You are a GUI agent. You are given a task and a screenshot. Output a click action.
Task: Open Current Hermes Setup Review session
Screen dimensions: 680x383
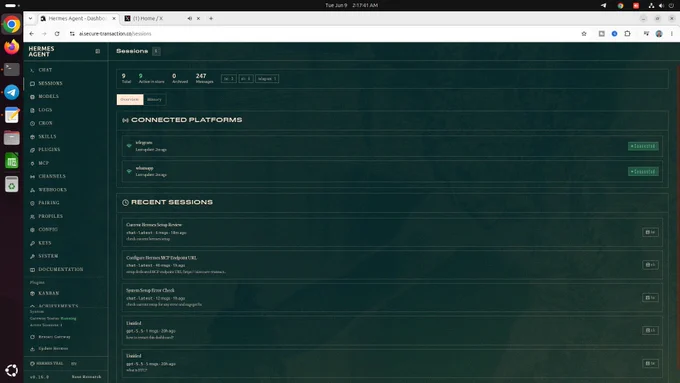[x=392, y=232]
